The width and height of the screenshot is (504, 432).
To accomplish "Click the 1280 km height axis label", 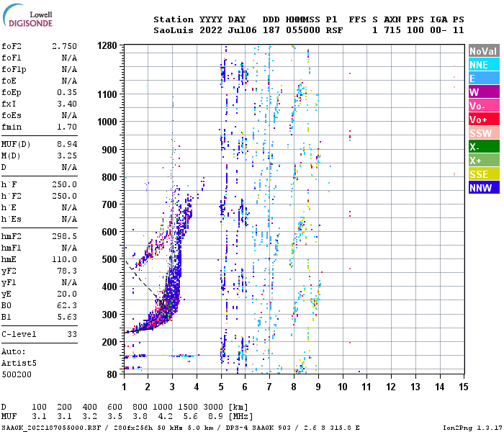I will 107,45.
